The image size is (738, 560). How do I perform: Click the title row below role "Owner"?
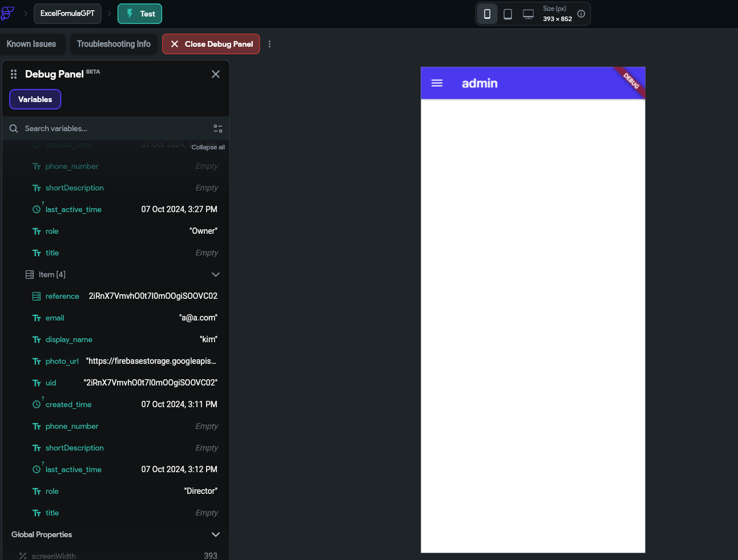pyautogui.click(x=116, y=253)
